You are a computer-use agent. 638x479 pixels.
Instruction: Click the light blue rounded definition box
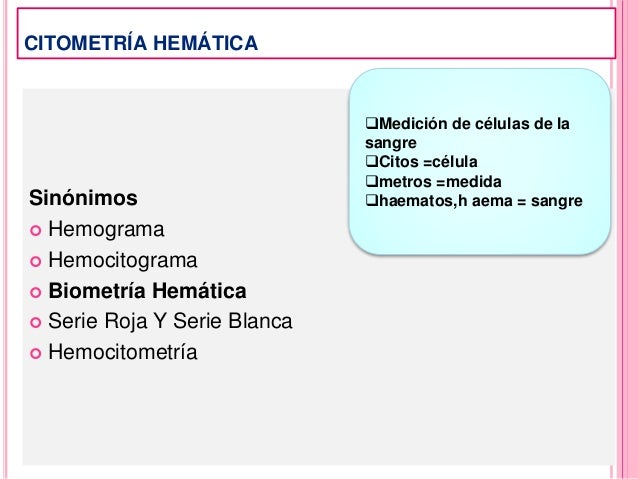click(x=480, y=162)
